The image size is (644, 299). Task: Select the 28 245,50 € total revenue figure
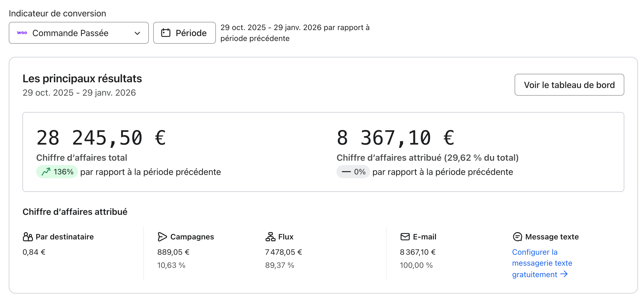[101, 138]
